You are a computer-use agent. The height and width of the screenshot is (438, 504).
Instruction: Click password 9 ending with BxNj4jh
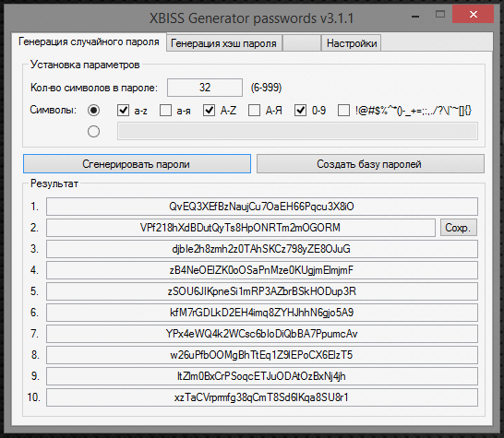coord(262,376)
